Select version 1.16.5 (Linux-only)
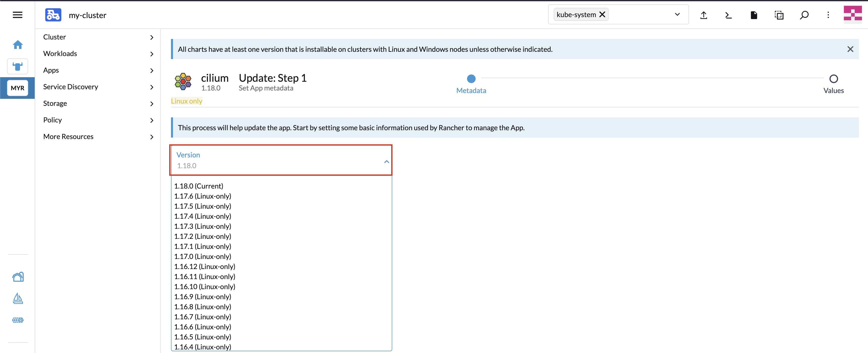The image size is (868, 353). (x=281, y=337)
